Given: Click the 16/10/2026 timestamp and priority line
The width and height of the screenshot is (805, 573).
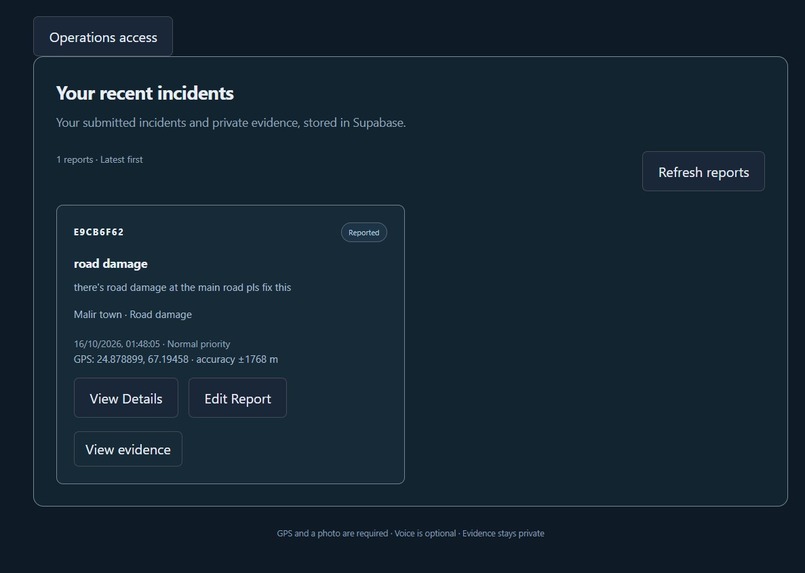Looking at the screenshot, I should tap(152, 344).
